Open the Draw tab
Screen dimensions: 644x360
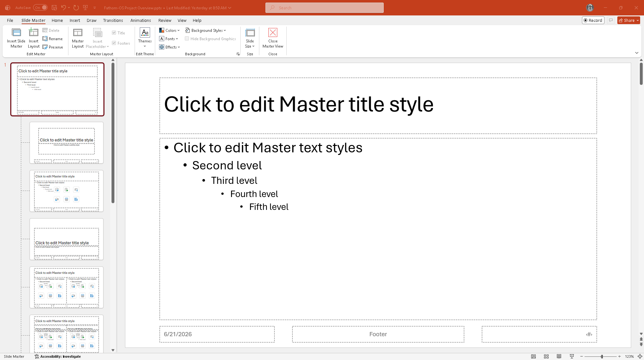point(92,20)
